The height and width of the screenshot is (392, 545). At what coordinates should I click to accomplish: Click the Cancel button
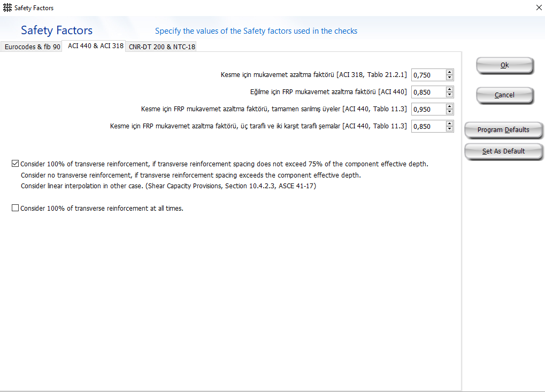point(504,95)
